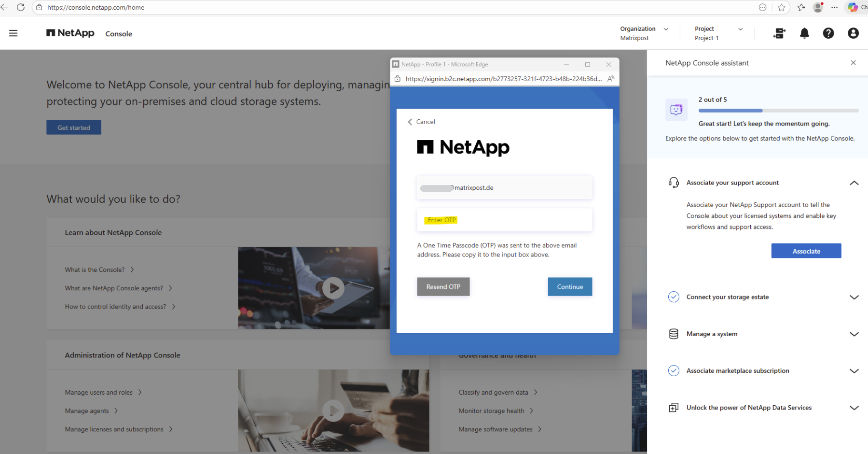868x454 pixels.
Task: Open How to control identity and access?
Action: (x=120, y=307)
